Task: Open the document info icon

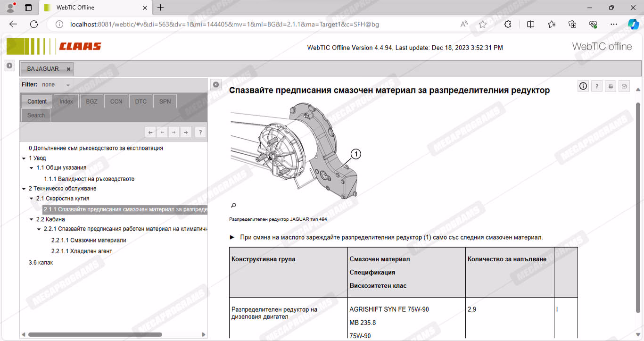Action: pyautogui.click(x=583, y=86)
